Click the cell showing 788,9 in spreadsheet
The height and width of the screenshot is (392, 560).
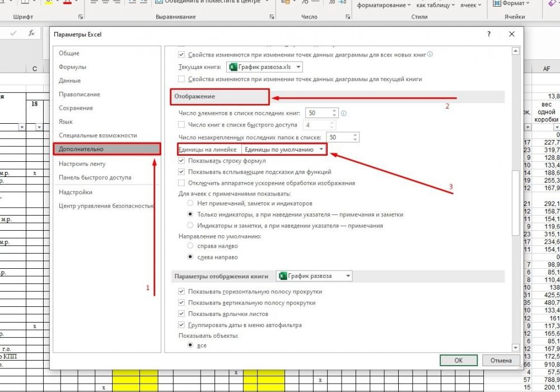pos(546,380)
